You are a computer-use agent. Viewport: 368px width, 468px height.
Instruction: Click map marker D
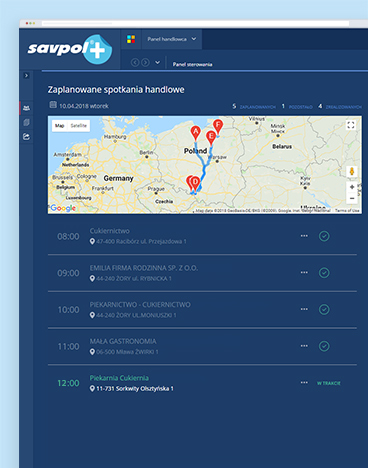[195, 183]
